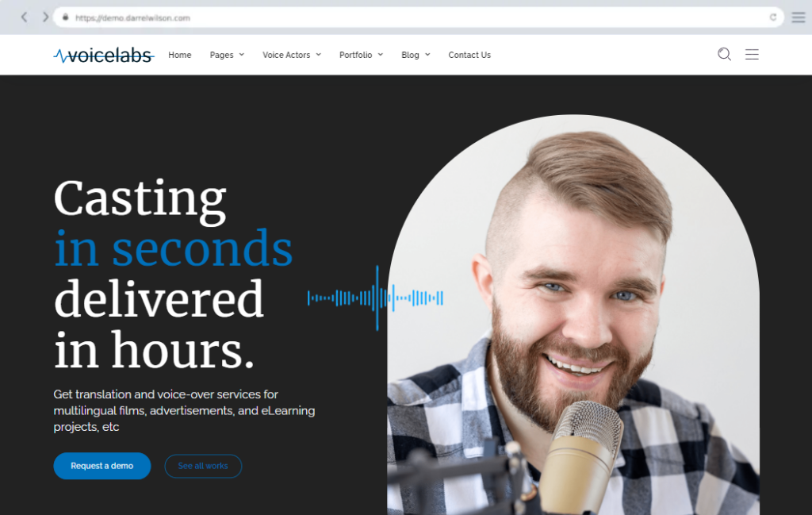The width and height of the screenshot is (812, 515).
Task: Open the browser hamburger menu
Action: click(x=798, y=17)
